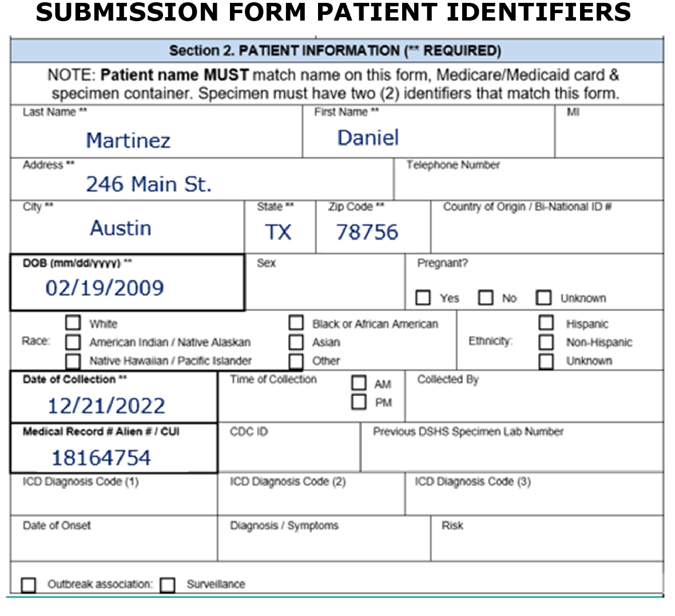This screenshot has height=616, width=675.
Task: Check the PM collection time box
Action: click(359, 402)
